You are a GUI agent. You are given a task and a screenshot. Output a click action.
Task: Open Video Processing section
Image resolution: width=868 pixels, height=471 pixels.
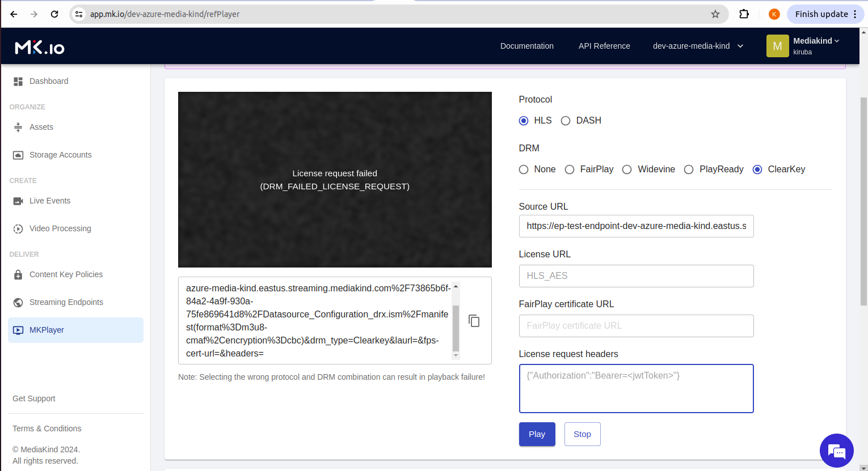tap(60, 229)
